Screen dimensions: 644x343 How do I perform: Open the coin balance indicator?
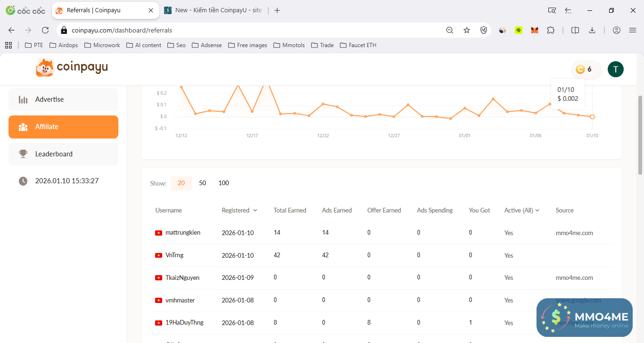tap(585, 69)
